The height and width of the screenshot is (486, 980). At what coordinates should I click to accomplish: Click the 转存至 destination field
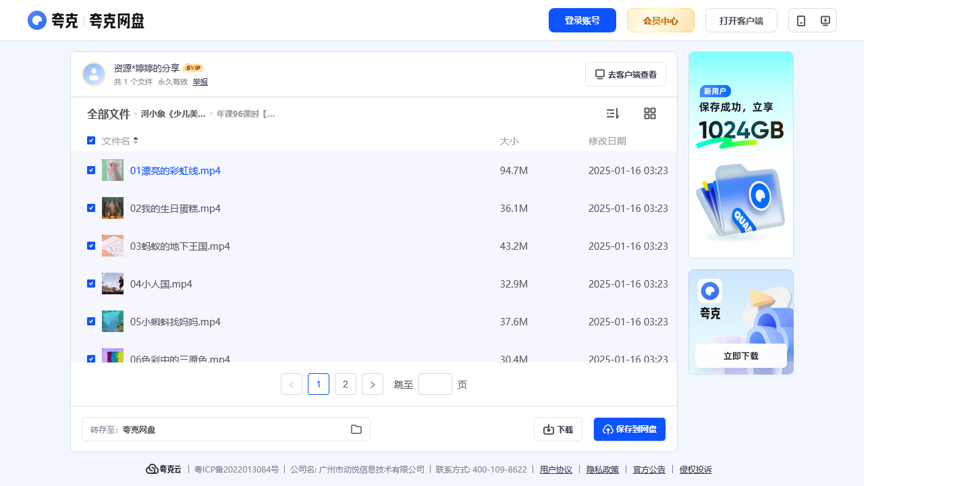pos(226,429)
